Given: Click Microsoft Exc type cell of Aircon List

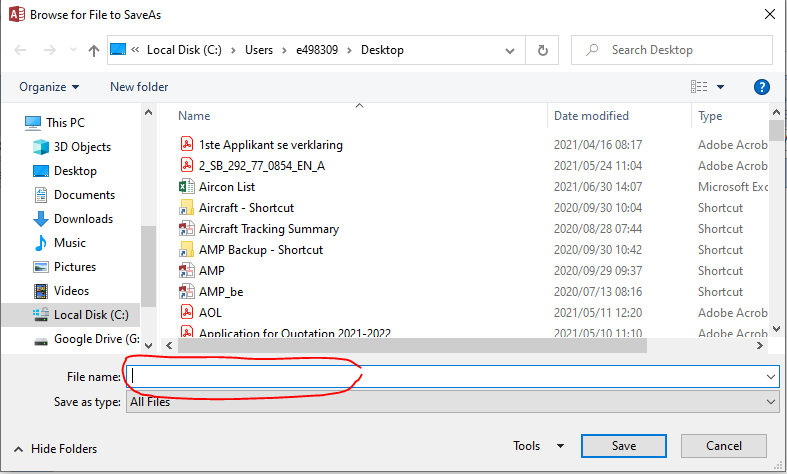Looking at the screenshot, I should (x=732, y=187).
